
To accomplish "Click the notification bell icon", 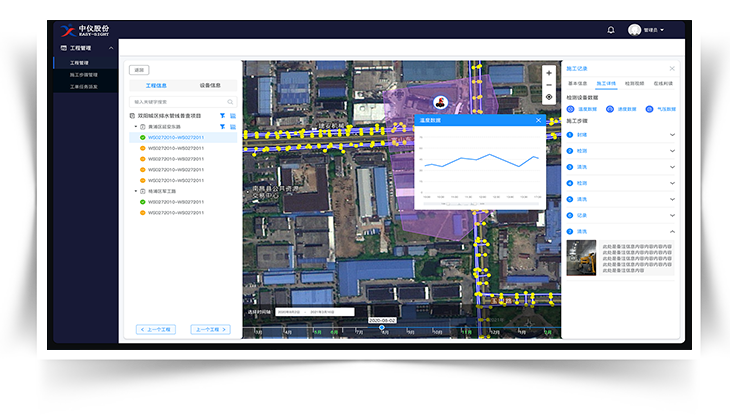I will (610, 30).
